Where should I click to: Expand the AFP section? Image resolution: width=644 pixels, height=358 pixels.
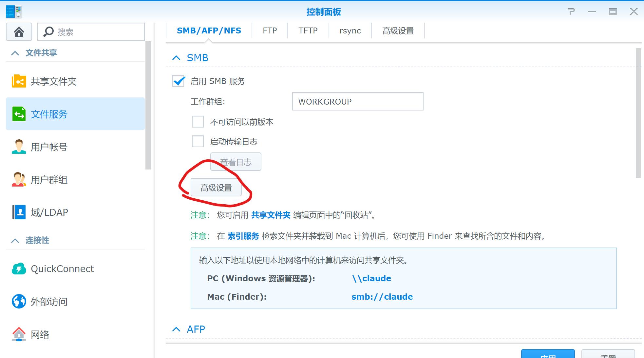pyautogui.click(x=176, y=329)
